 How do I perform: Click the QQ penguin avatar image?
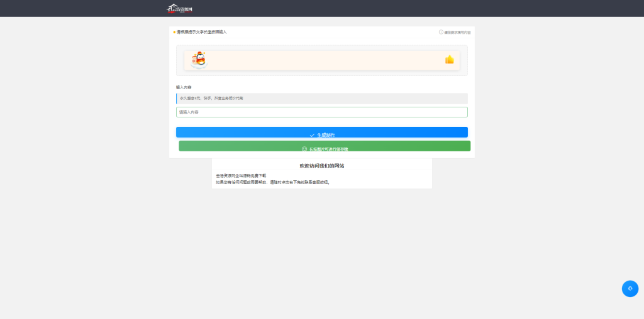(199, 60)
